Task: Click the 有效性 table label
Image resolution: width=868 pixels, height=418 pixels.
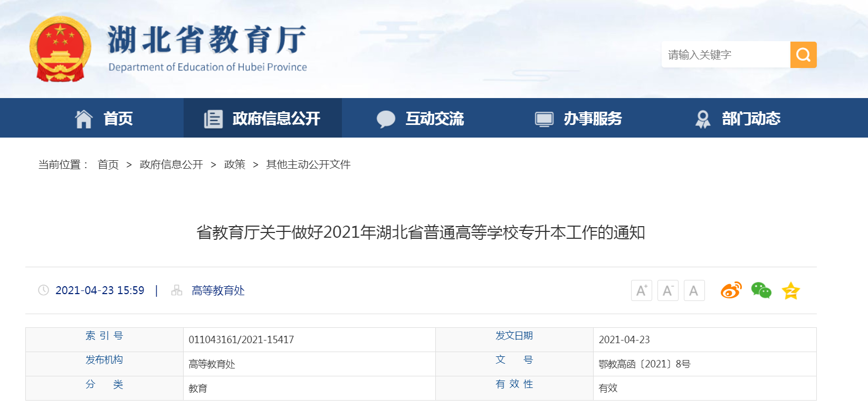Action: coord(514,384)
